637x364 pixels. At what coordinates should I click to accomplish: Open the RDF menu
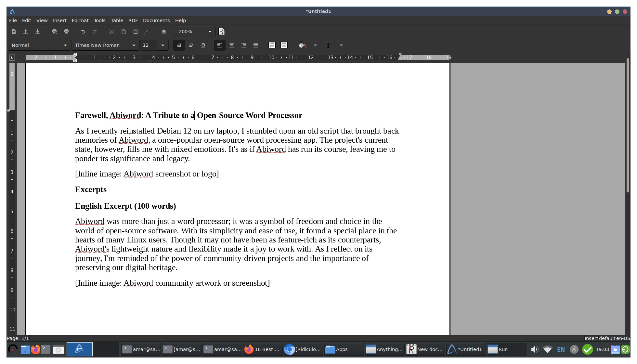(133, 20)
